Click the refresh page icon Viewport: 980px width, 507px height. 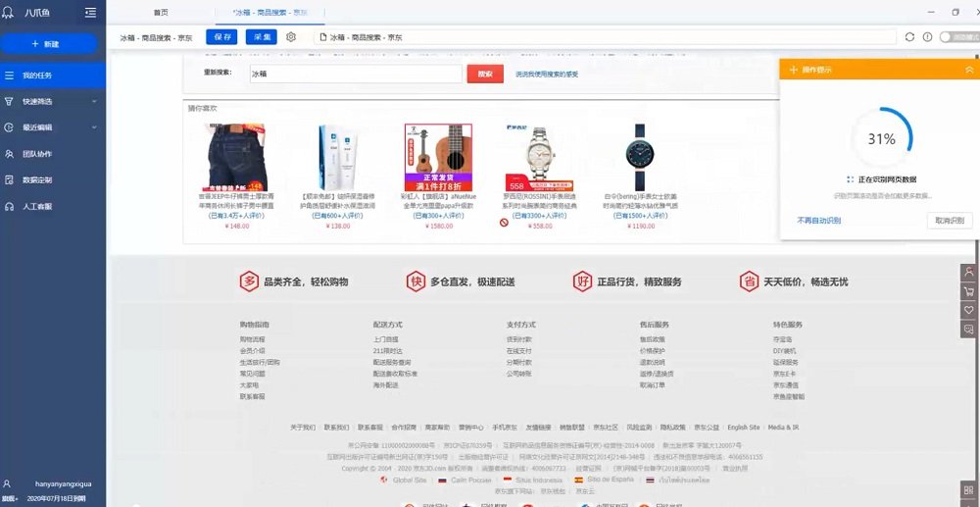(909, 37)
